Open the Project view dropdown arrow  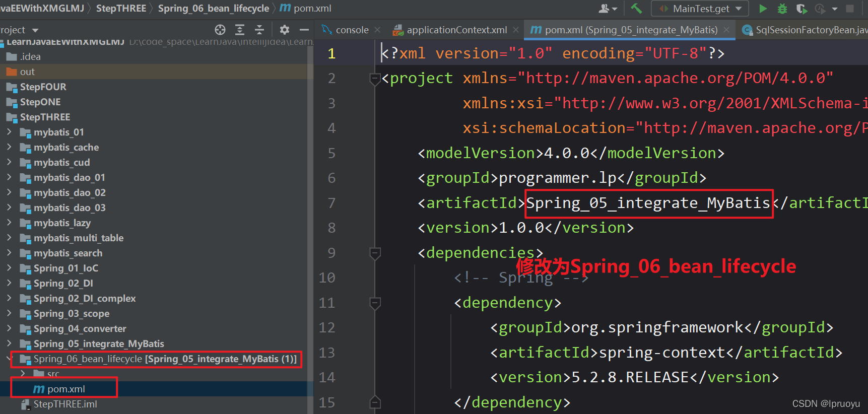(x=35, y=31)
